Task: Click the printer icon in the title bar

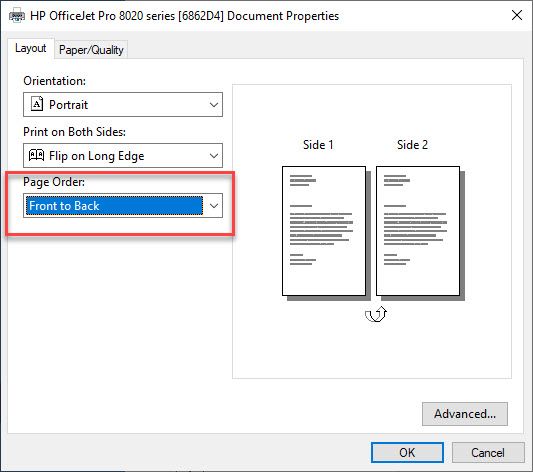Action: (x=17, y=16)
